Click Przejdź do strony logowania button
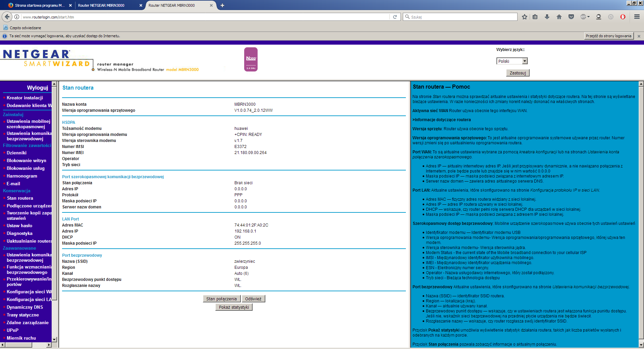This screenshot has width=644, height=349. click(608, 36)
